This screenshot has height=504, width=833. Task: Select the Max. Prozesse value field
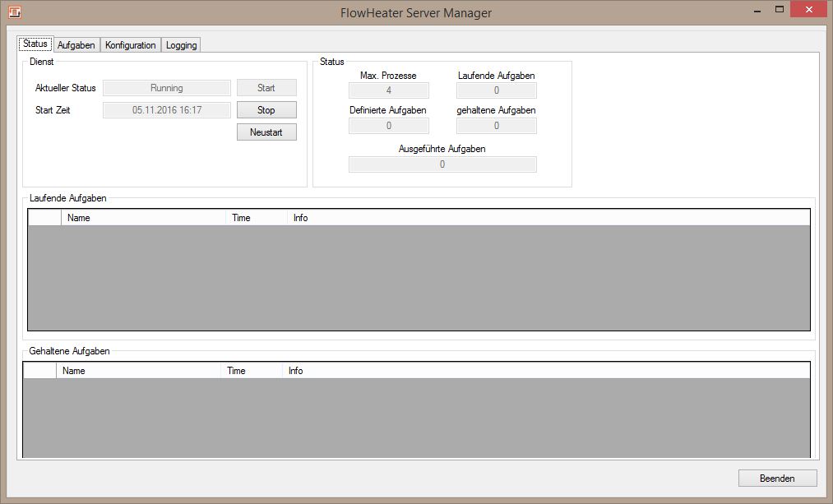[x=388, y=90]
